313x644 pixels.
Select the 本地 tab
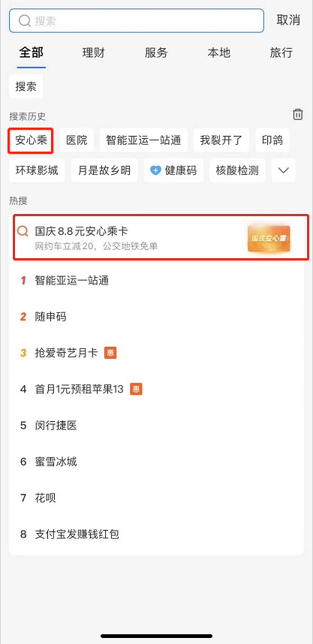(x=219, y=53)
